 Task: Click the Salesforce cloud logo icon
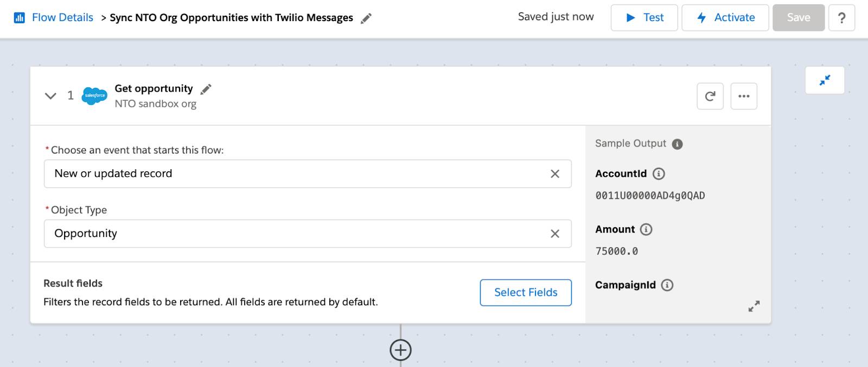[94, 96]
